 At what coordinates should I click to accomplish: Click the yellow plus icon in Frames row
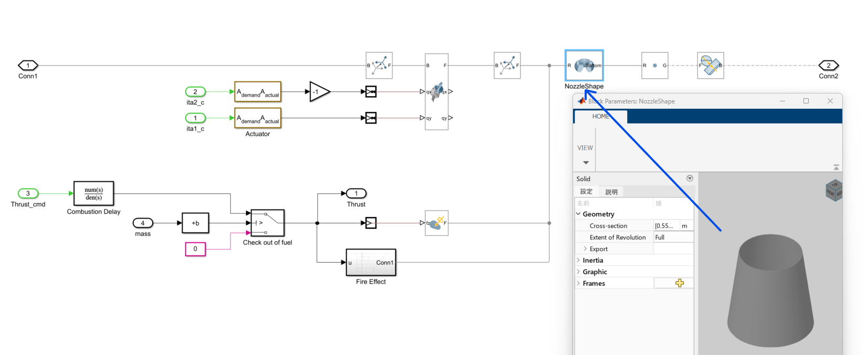(680, 283)
